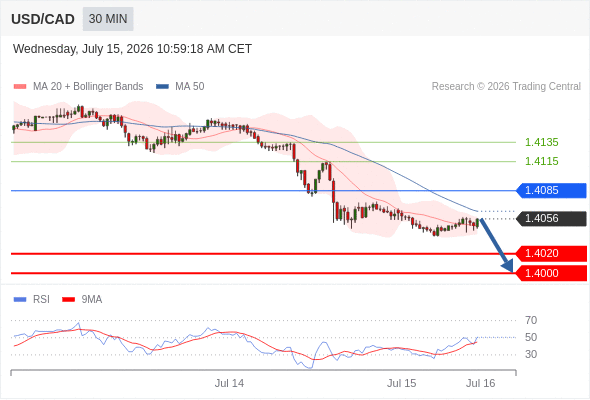Select the 1.4085 blue pivot price tag

pos(551,190)
